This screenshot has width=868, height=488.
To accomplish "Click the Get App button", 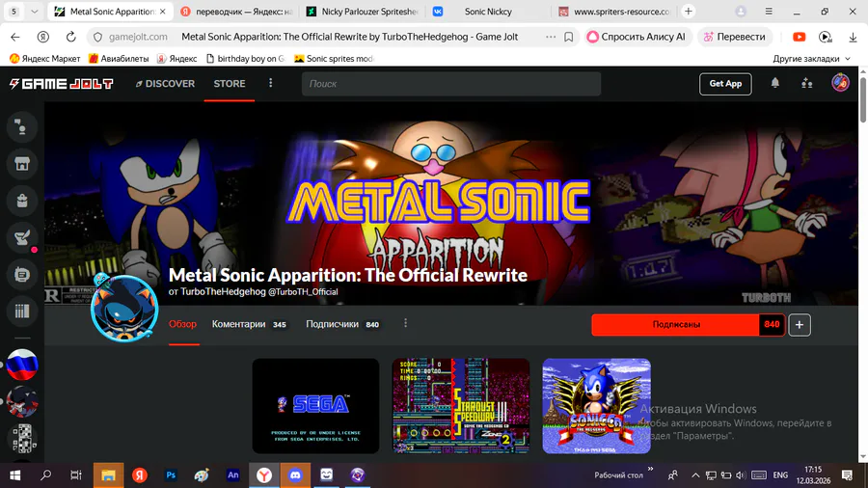I will (x=725, y=84).
